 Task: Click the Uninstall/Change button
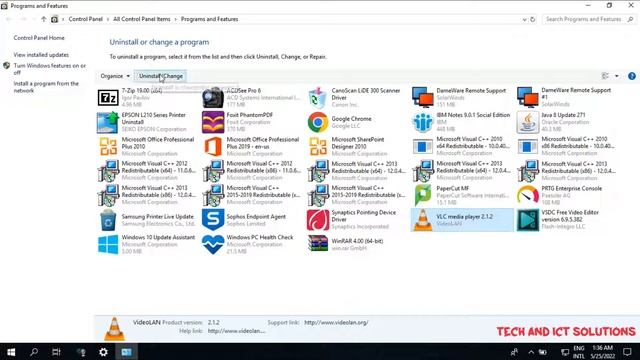click(161, 76)
